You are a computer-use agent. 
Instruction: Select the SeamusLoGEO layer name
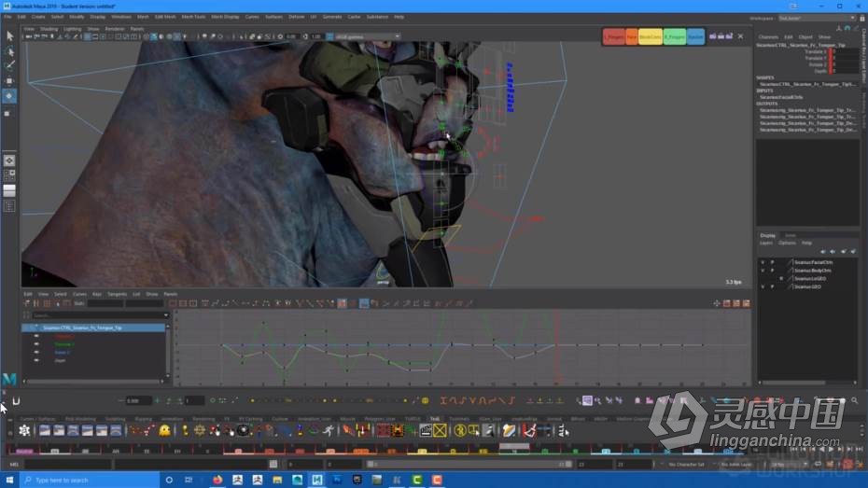point(810,279)
